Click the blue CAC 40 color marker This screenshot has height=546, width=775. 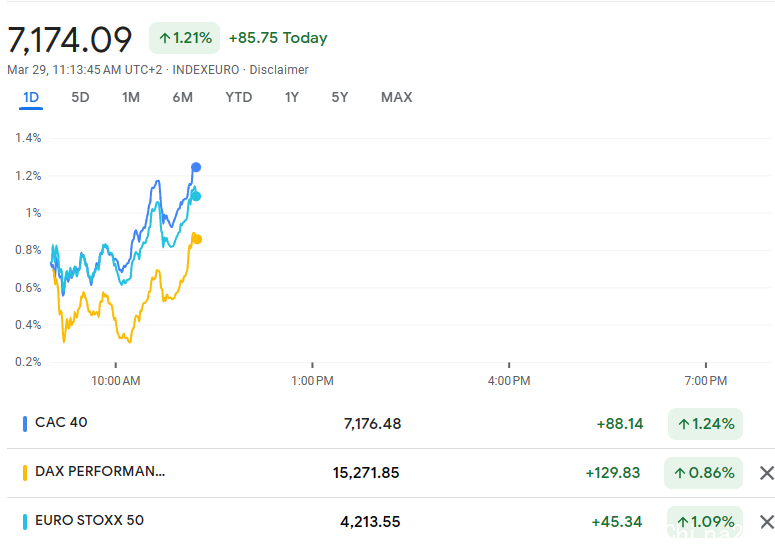tap(25, 424)
